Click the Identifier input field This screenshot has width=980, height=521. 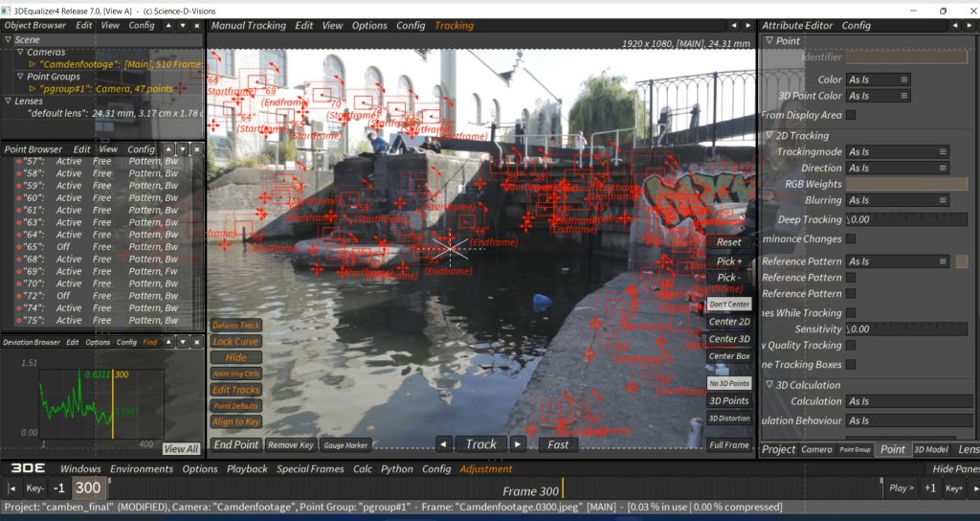pyautogui.click(x=907, y=57)
